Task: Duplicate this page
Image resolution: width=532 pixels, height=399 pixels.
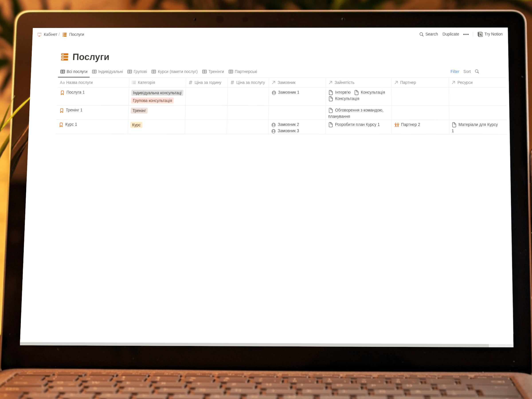Action: pyautogui.click(x=450, y=34)
